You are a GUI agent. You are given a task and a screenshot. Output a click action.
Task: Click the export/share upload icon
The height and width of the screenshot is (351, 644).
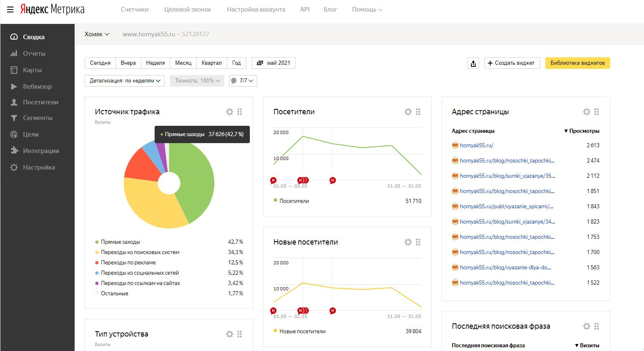[473, 63]
